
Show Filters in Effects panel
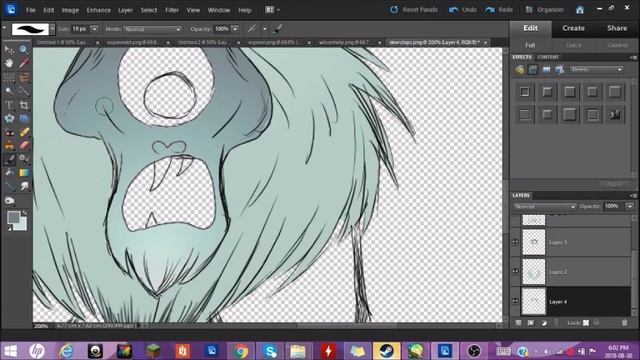click(x=519, y=70)
